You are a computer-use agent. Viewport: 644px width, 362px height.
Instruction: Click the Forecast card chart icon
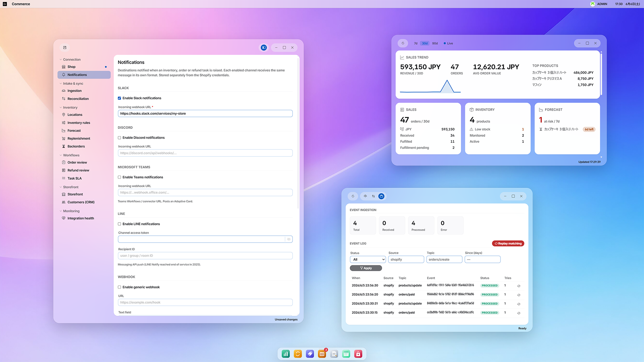pyautogui.click(x=541, y=110)
